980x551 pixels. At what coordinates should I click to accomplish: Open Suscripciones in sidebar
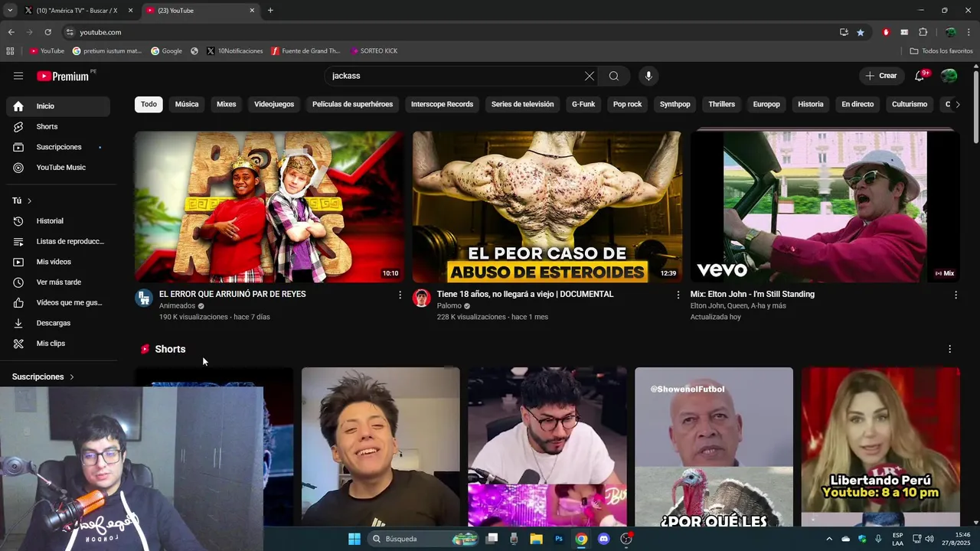coord(58,147)
